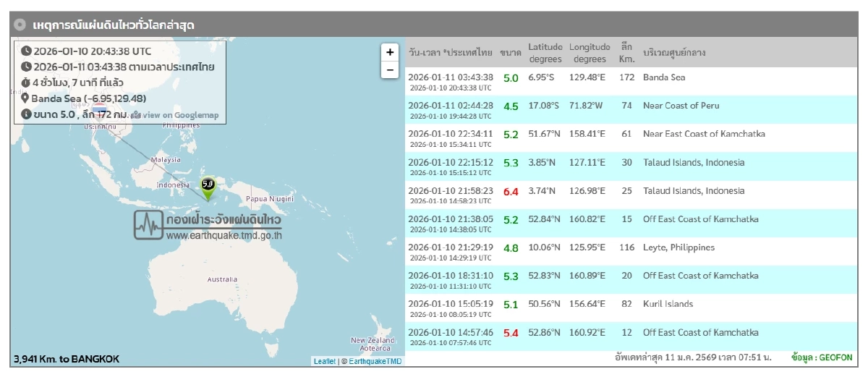Click the green 5.0 earthquake marker

click(x=208, y=186)
